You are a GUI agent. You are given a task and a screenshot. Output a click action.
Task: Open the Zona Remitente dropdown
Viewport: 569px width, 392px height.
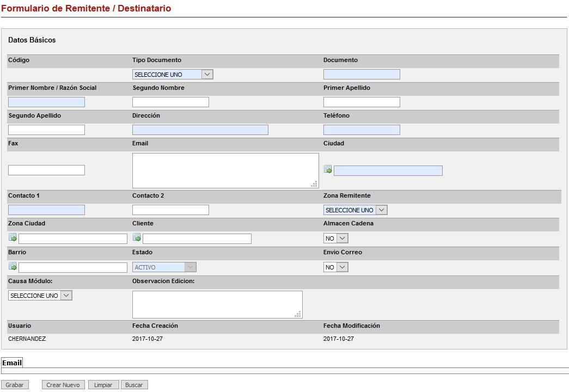355,210
